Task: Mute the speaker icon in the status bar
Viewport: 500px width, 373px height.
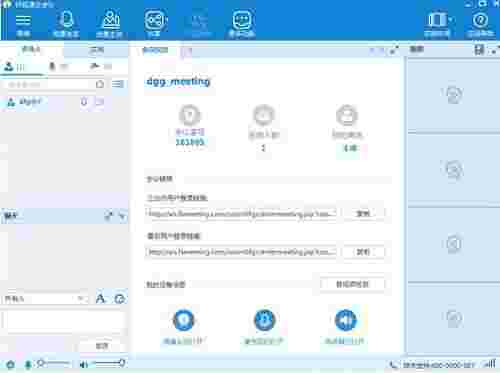Action: pos(83,365)
